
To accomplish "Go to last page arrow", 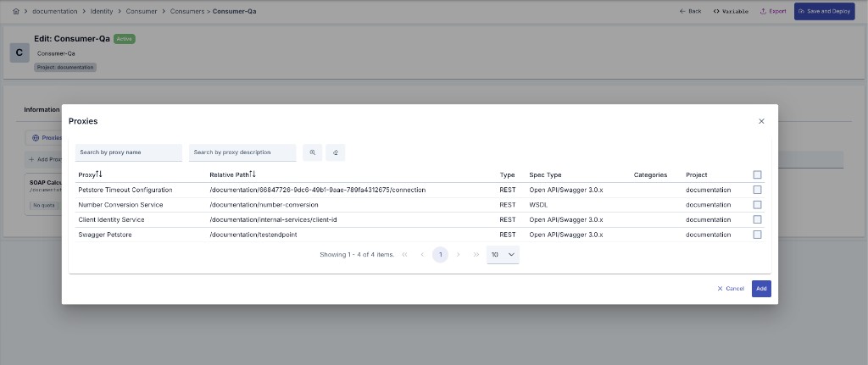I will coord(476,254).
